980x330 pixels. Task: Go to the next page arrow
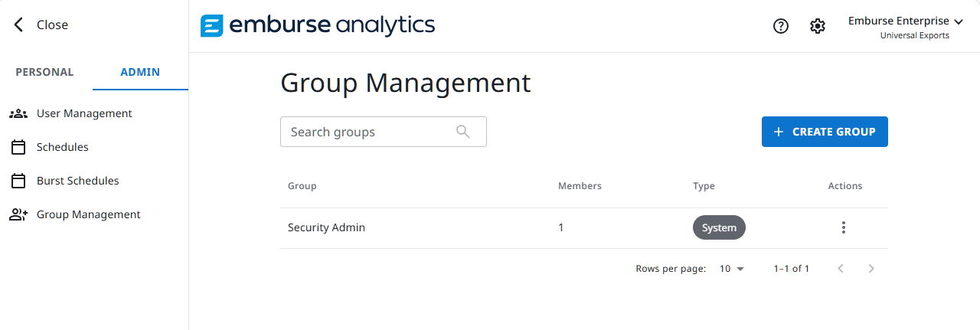[871, 269]
